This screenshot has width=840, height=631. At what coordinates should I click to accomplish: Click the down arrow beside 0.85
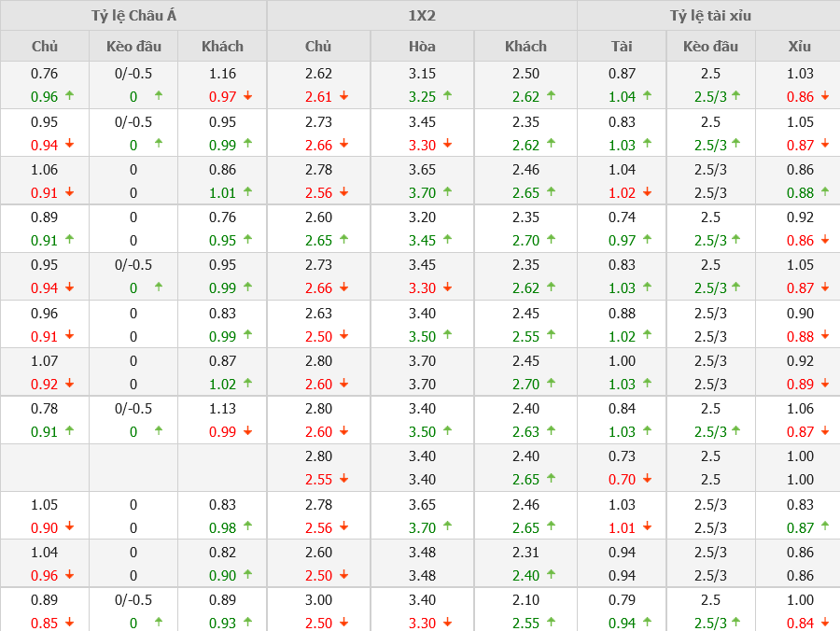pos(69,623)
